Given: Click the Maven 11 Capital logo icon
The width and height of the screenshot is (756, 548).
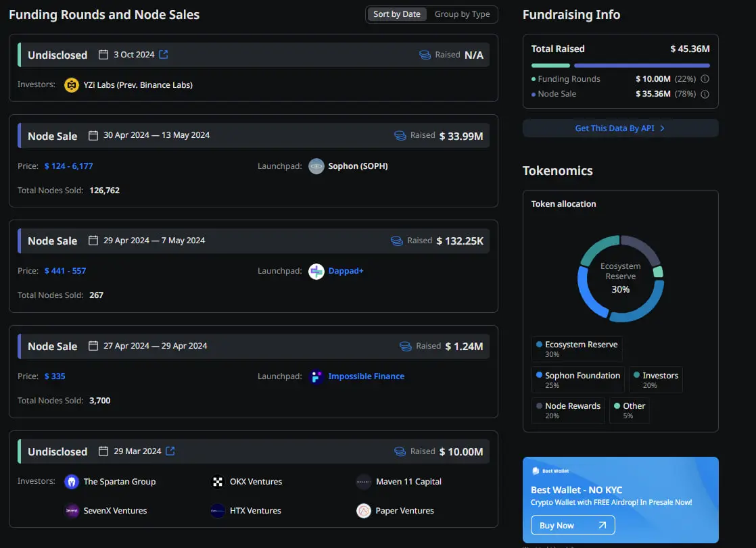Looking at the screenshot, I should (364, 482).
